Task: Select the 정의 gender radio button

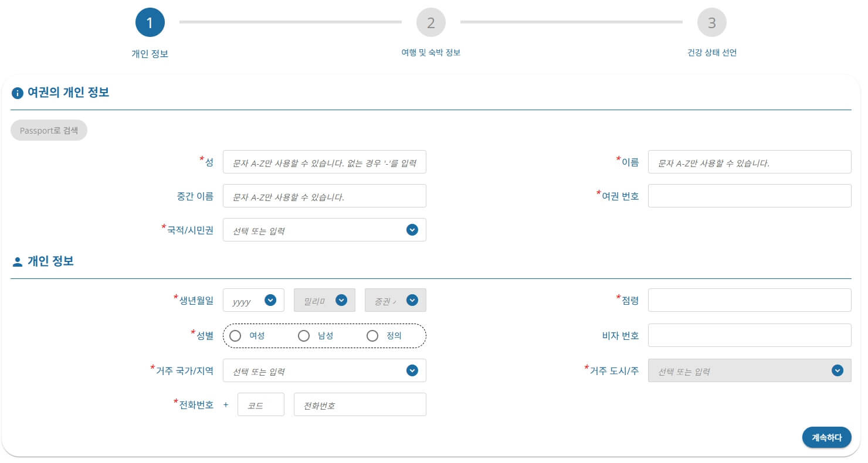Action: pos(372,335)
